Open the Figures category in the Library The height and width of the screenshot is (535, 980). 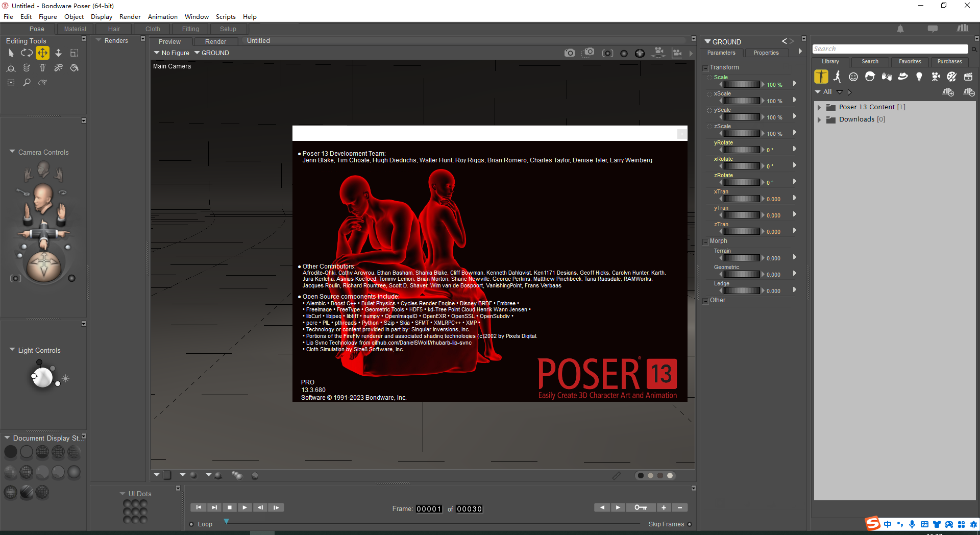(x=821, y=77)
